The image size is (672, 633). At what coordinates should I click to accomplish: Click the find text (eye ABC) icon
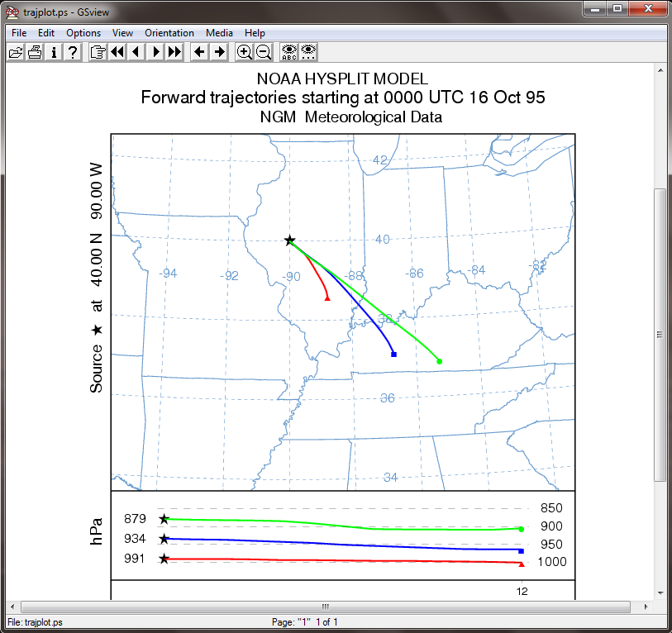pyautogui.click(x=288, y=52)
